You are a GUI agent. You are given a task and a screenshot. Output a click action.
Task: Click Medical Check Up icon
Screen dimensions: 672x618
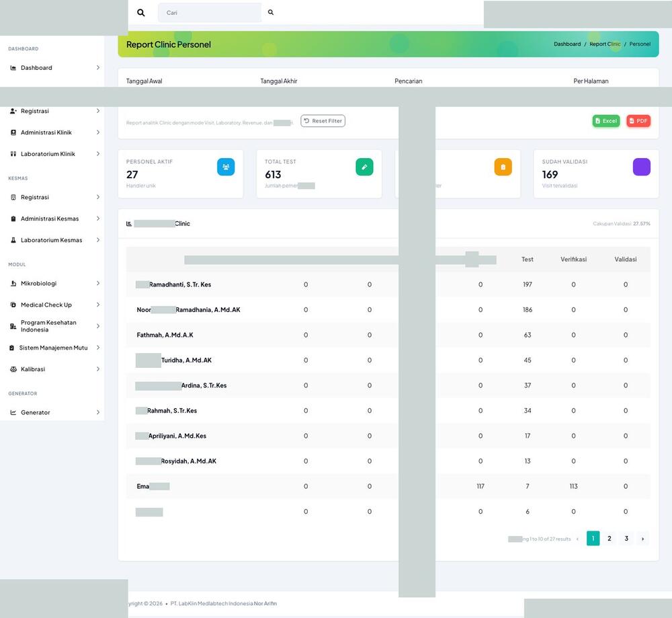pos(13,305)
